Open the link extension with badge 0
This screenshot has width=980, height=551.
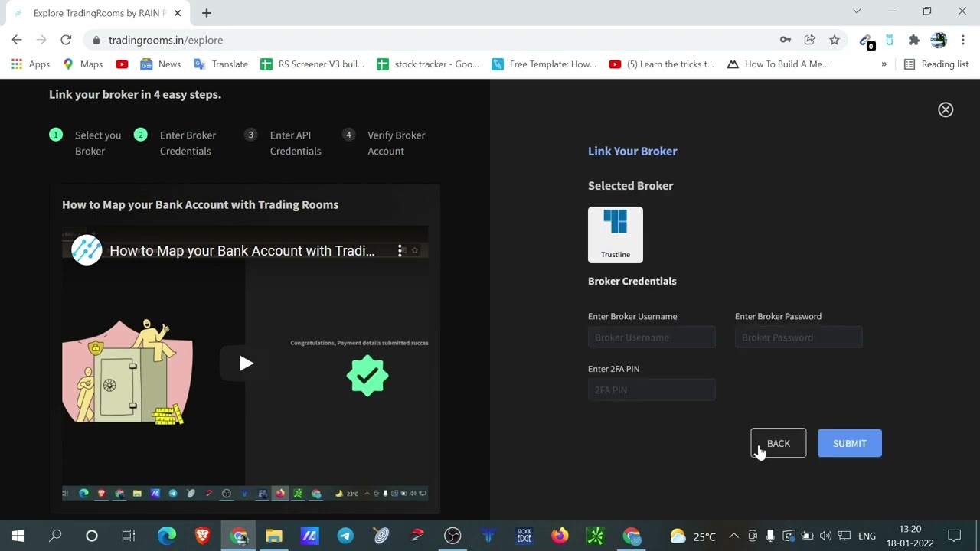(x=866, y=41)
